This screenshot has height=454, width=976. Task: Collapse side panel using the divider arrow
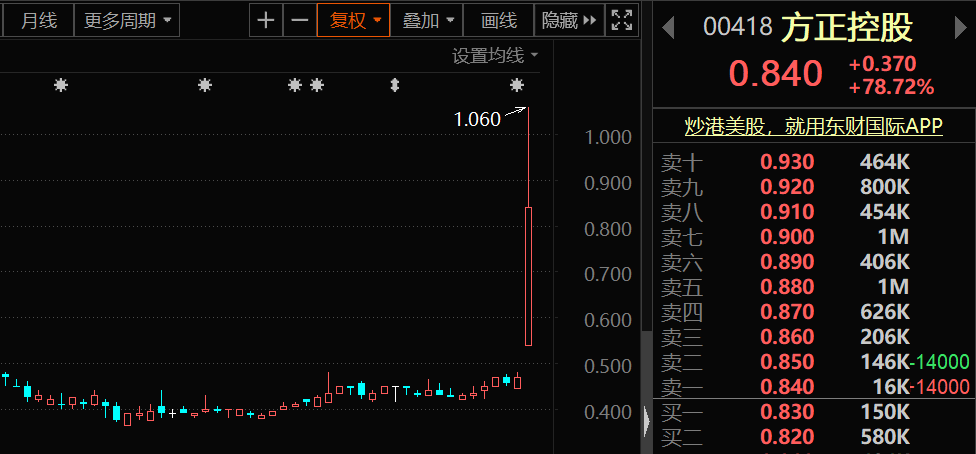646,421
